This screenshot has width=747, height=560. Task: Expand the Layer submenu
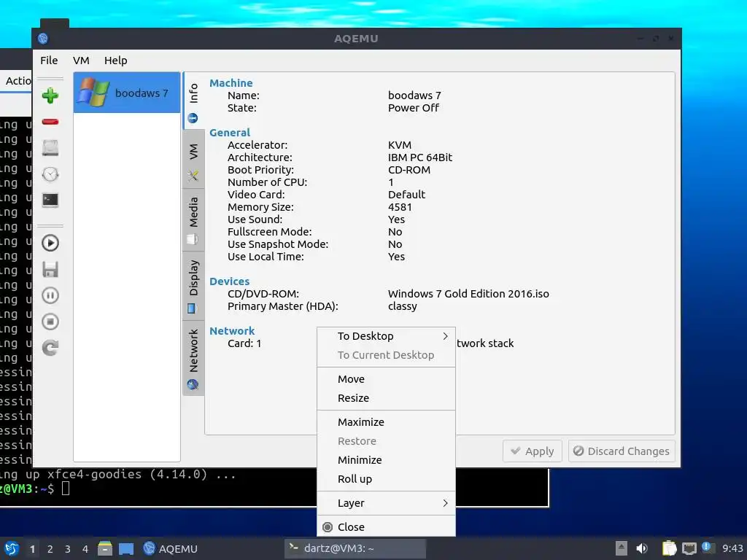(x=386, y=503)
